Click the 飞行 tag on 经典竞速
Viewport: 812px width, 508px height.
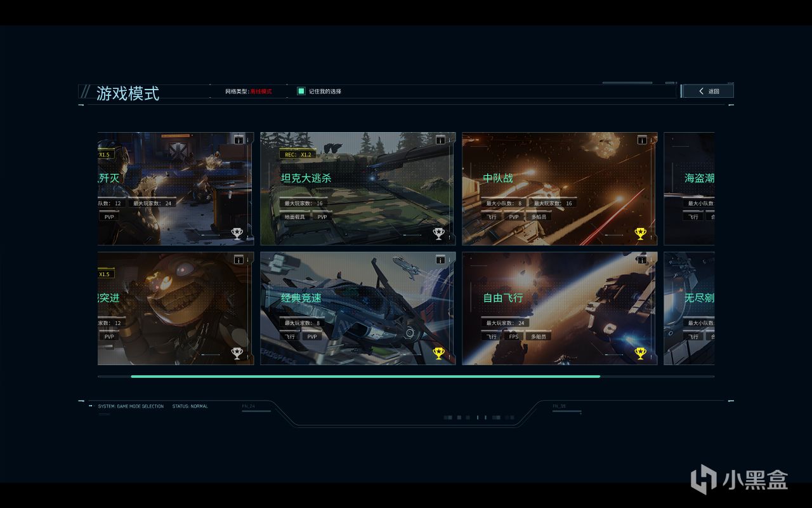tap(290, 336)
